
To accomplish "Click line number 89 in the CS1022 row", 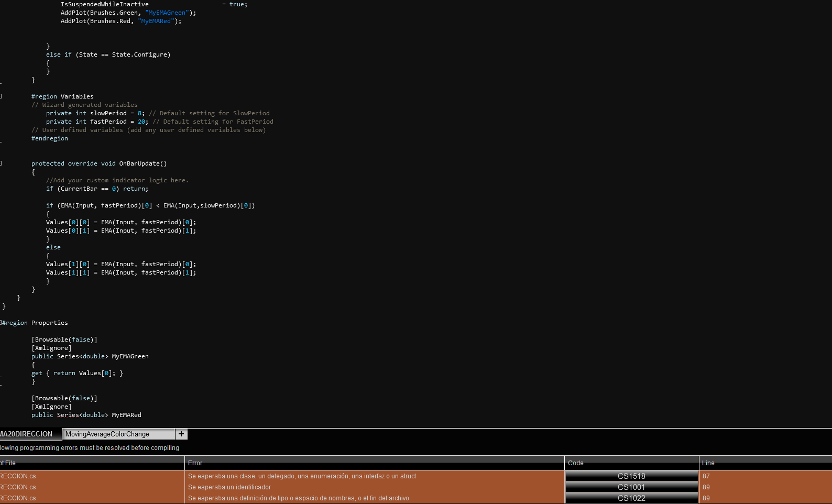I will pyautogui.click(x=706, y=498).
